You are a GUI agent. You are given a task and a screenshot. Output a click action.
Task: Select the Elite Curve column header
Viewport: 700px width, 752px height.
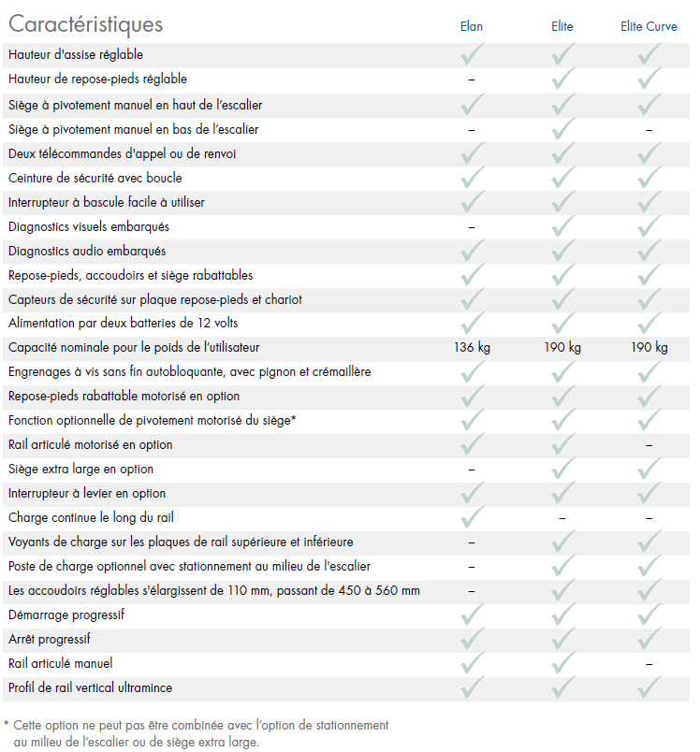[649, 26]
